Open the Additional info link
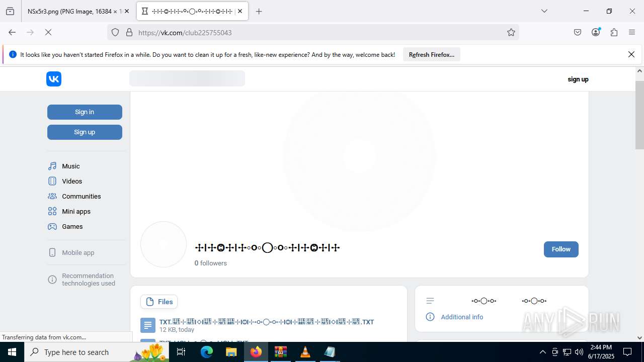 [x=462, y=317]
